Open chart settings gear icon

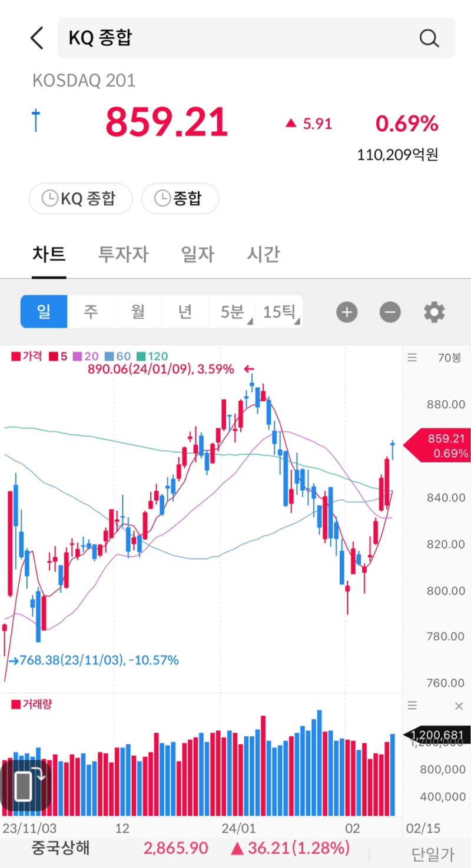434,312
